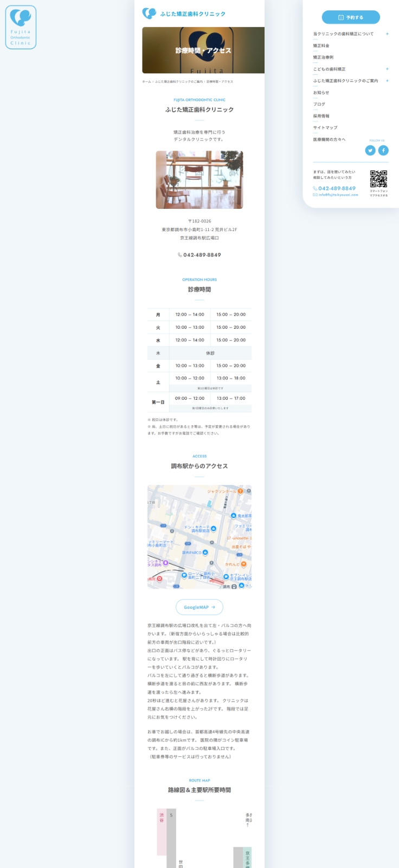The image size is (399, 868).
Task: Expand ふじた矯正歯科クリニックのご案内 submenu
Action: (x=387, y=81)
